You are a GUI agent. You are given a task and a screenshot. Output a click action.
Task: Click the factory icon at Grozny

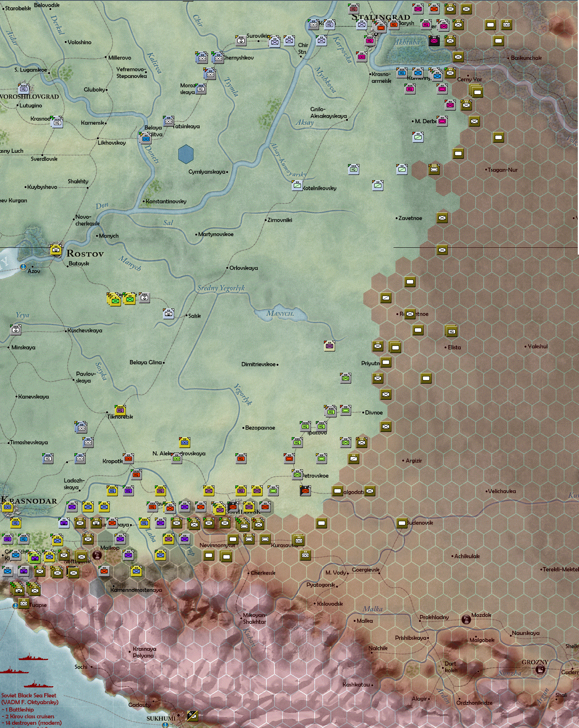click(x=541, y=669)
